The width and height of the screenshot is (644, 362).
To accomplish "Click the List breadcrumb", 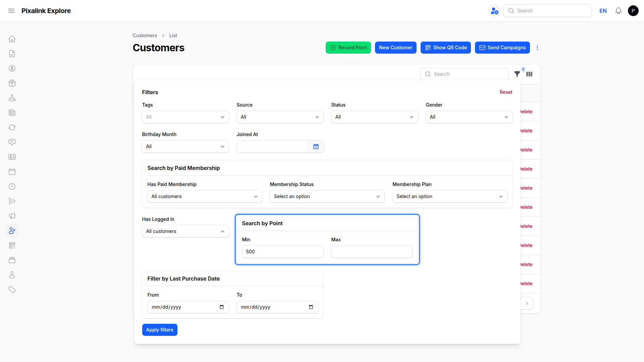I will tap(173, 36).
